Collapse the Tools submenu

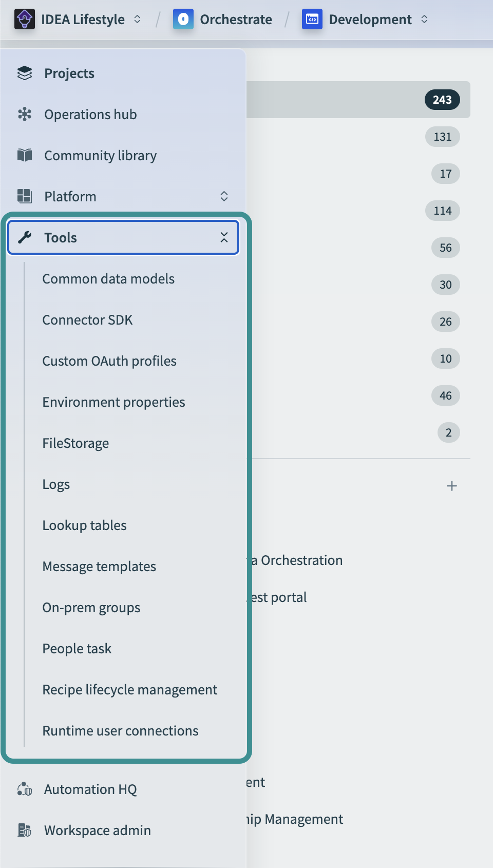point(224,237)
